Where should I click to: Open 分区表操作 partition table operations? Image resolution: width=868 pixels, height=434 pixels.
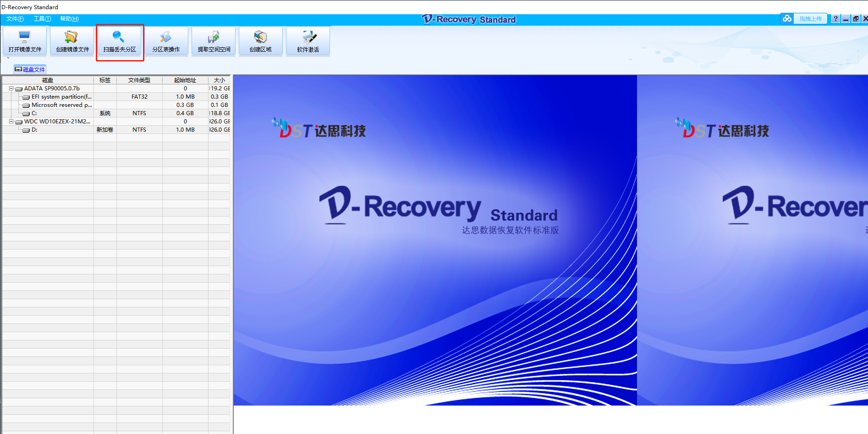[x=166, y=41]
